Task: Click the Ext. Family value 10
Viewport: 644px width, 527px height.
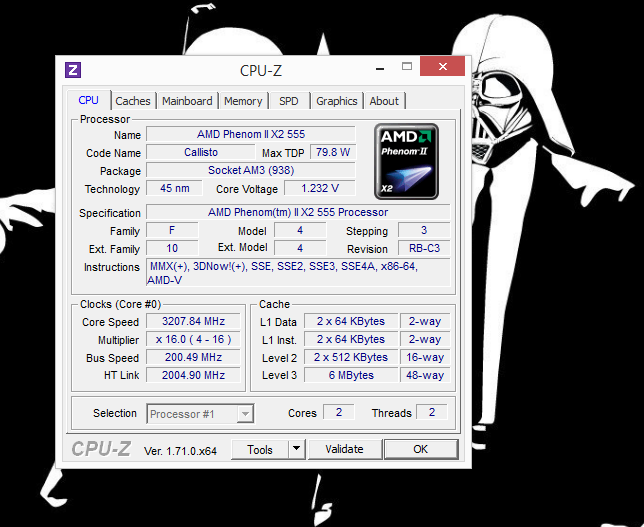Action: point(172,249)
